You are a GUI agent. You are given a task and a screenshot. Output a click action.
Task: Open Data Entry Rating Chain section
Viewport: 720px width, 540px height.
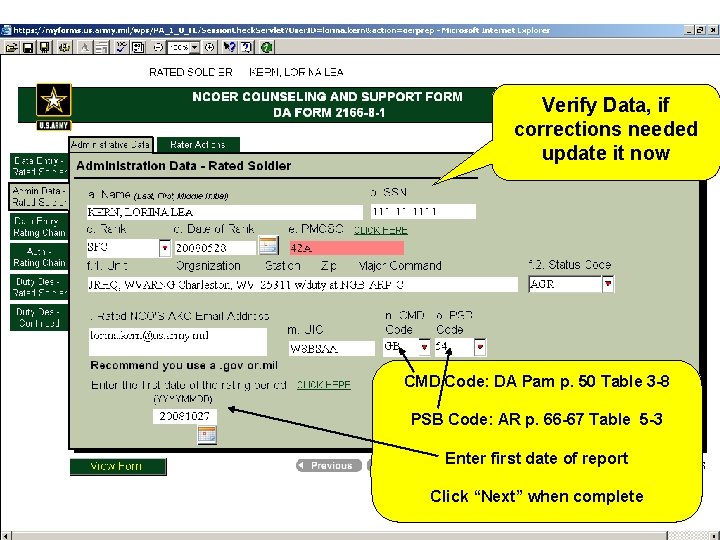tap(39, 226)
